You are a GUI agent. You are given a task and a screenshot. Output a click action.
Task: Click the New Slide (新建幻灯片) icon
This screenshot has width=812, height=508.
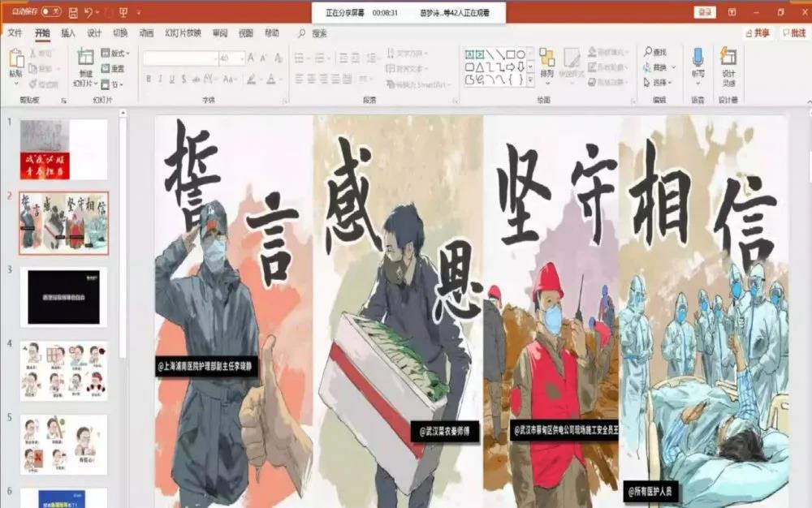[85, 58]
